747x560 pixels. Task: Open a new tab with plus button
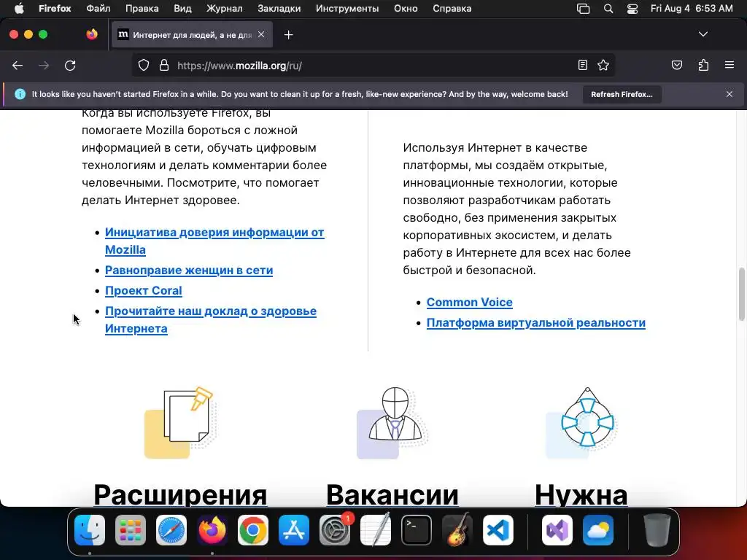[288, 35]
